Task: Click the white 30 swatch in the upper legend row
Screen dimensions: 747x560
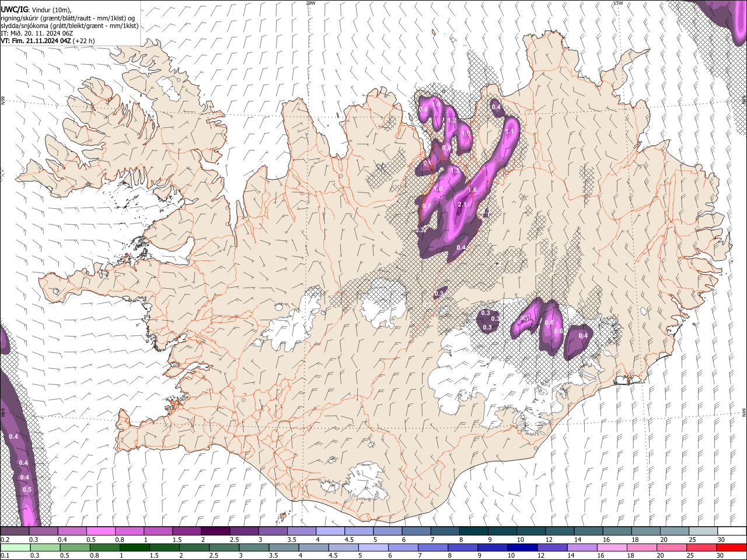Action: [731, 531]
